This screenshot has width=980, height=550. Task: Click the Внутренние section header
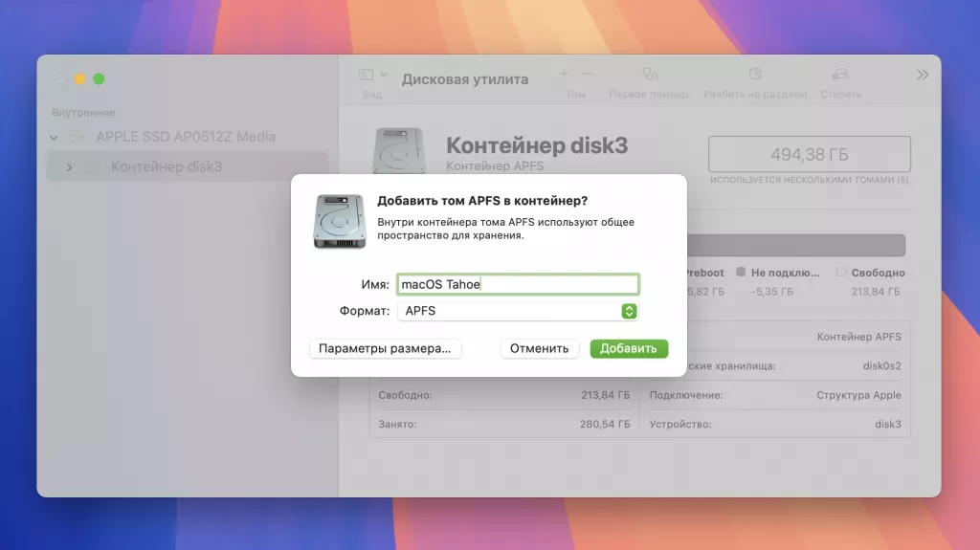(x=84, y=113)
